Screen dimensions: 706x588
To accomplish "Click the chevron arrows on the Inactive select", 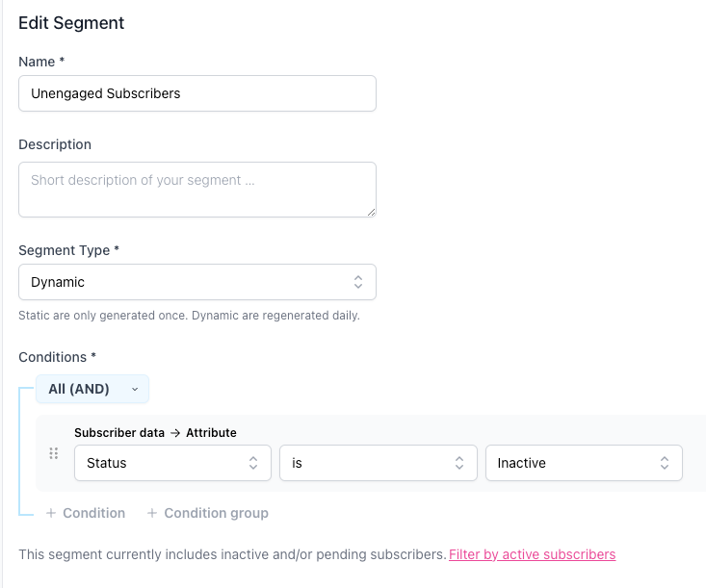I will coord(665,463).
